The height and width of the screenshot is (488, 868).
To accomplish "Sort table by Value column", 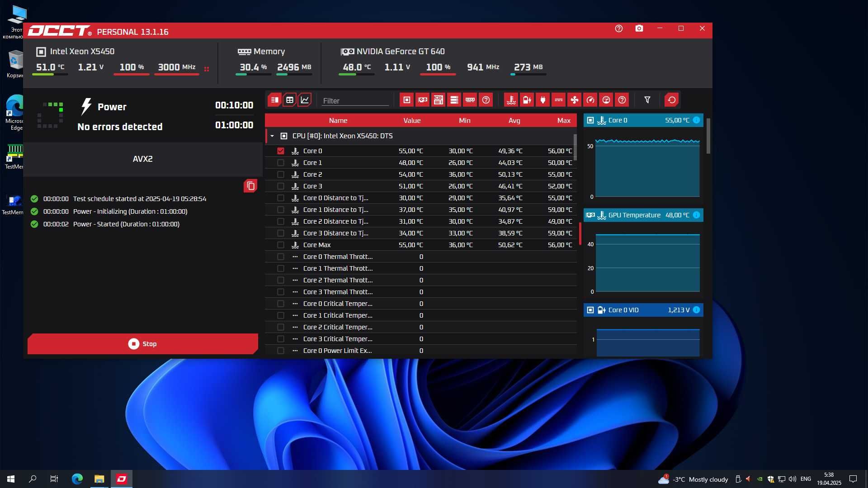I will tap(412, 121).
